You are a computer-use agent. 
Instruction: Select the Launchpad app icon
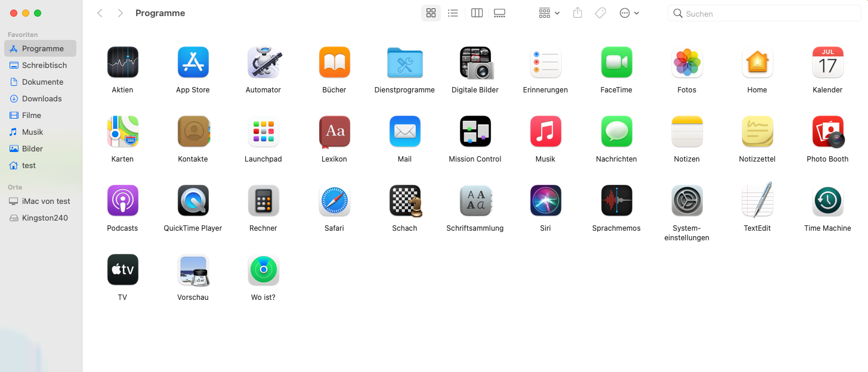[x=263, y=131]
